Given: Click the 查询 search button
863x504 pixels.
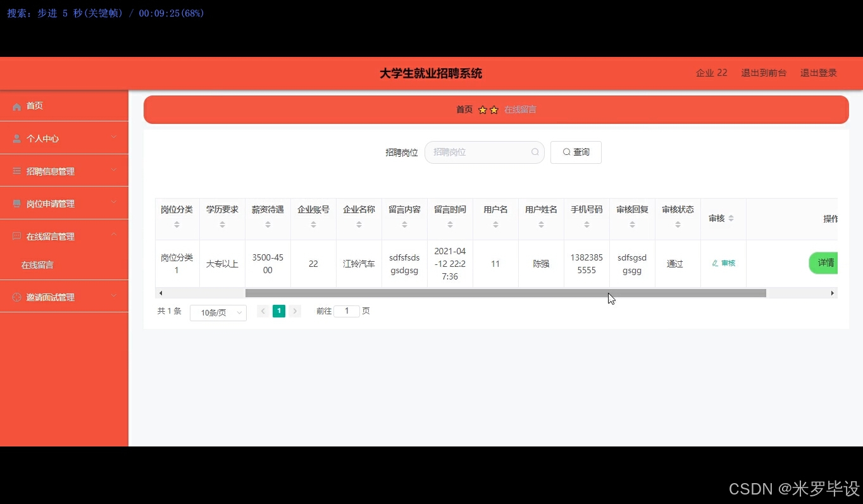Looking at the screenshot, I should (x=576, y=152).
